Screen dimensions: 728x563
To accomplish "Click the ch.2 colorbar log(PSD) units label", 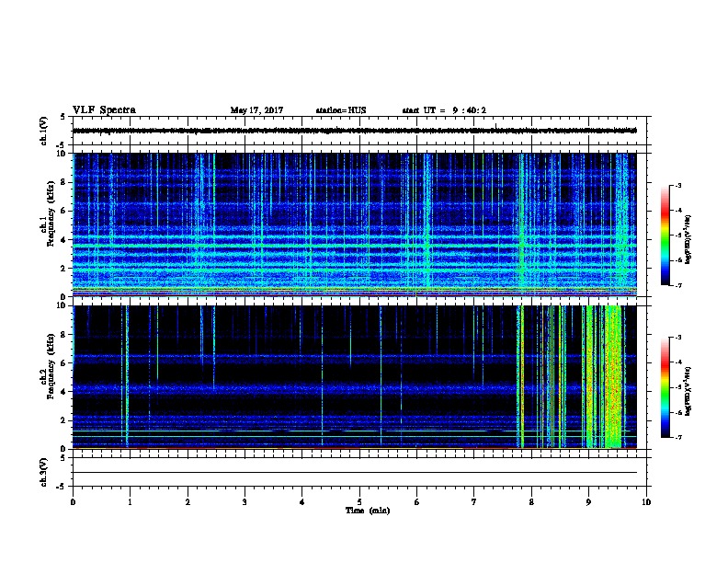I will (x=688, y=391).
